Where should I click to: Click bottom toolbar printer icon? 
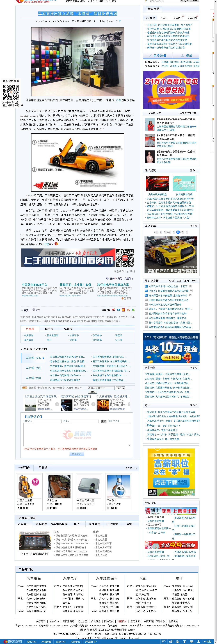click(x=177, y=641)
